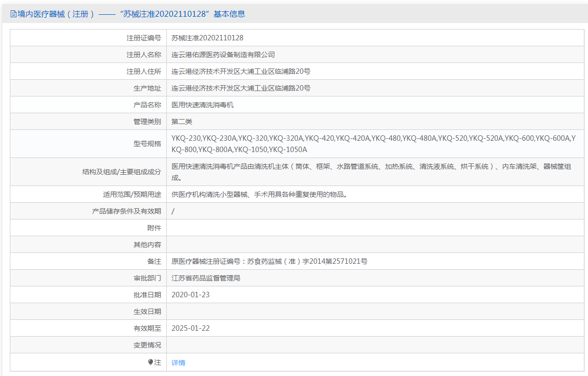The image size is (588, 376).
Task: Select management class value 第二类
Action: click(x=182, y=122)
